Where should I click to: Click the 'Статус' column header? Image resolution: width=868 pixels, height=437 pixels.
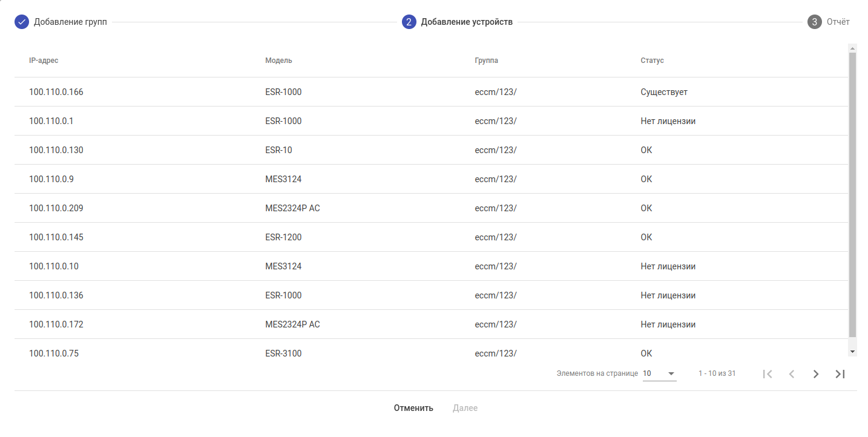click(652, 61)
